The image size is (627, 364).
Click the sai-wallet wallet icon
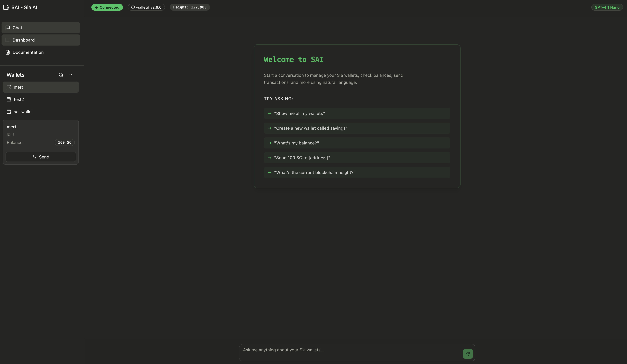point(9,112)
